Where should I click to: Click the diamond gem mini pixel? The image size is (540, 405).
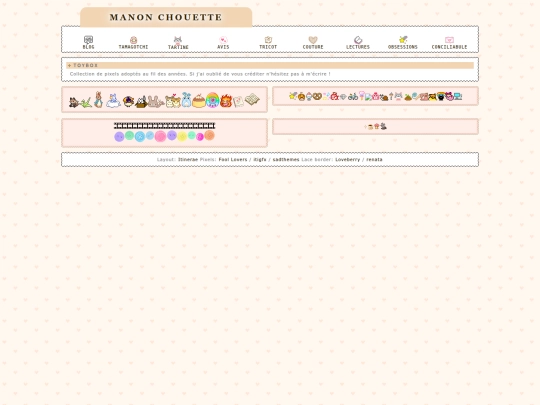(343, 97)
